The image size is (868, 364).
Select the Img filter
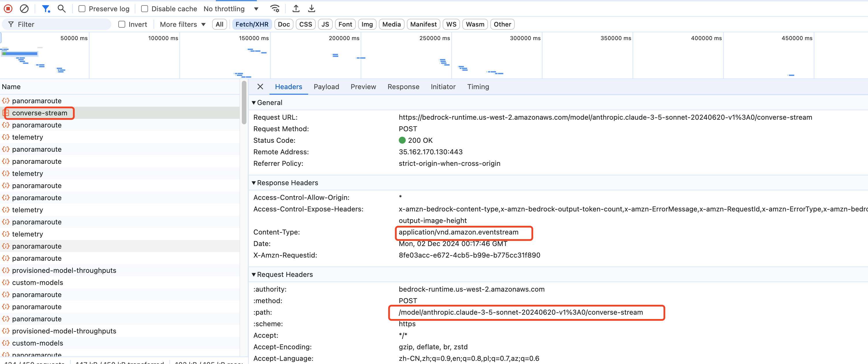[x=367, y=24]
